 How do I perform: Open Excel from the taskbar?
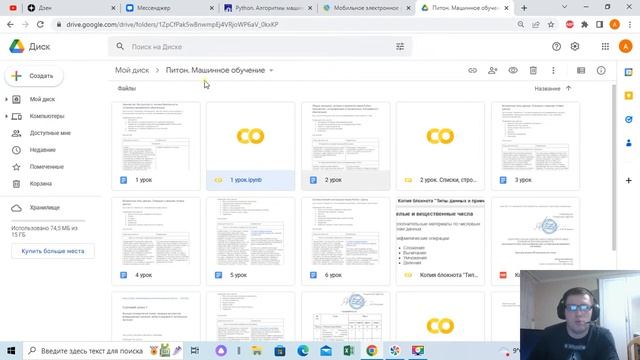[349, 351]
